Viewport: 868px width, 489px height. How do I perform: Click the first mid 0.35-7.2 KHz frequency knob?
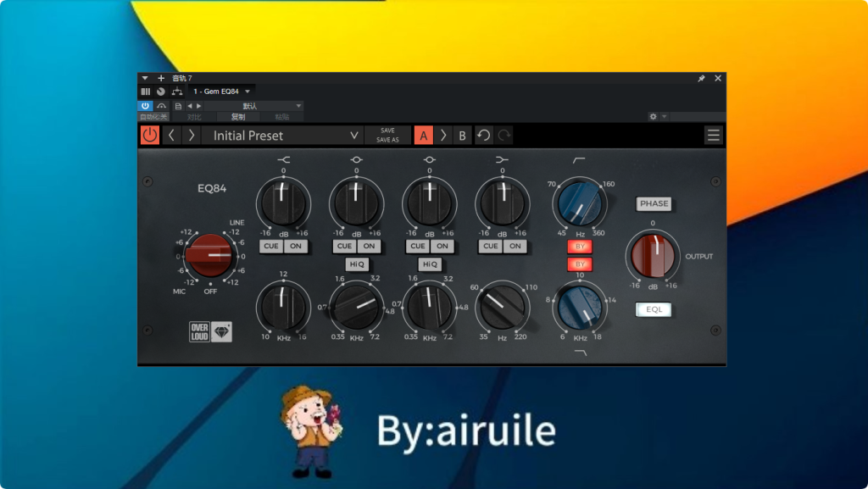point(356,307)
